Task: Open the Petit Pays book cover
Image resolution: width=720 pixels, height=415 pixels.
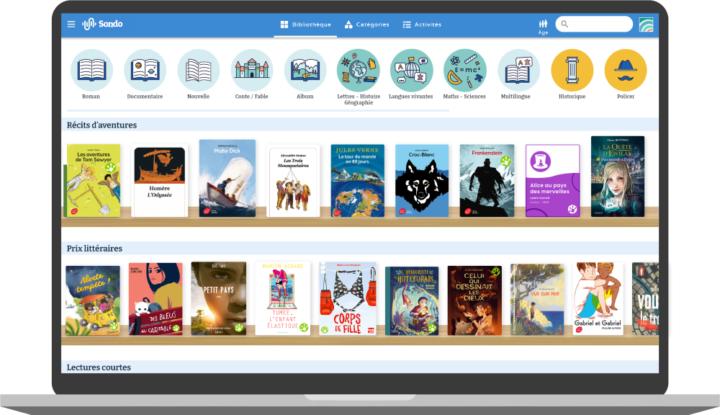Action: [x=219, y=298]
